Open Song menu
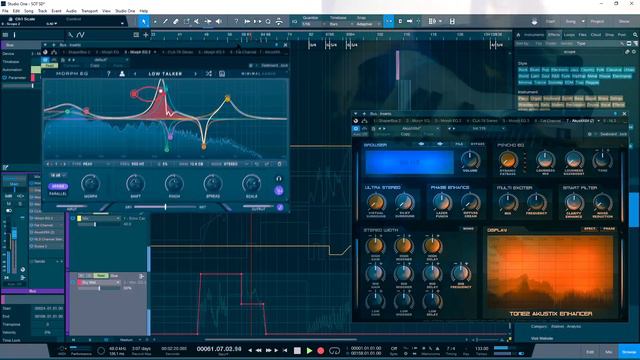This screenshot has height=360, width=640. tap(29, 11)
